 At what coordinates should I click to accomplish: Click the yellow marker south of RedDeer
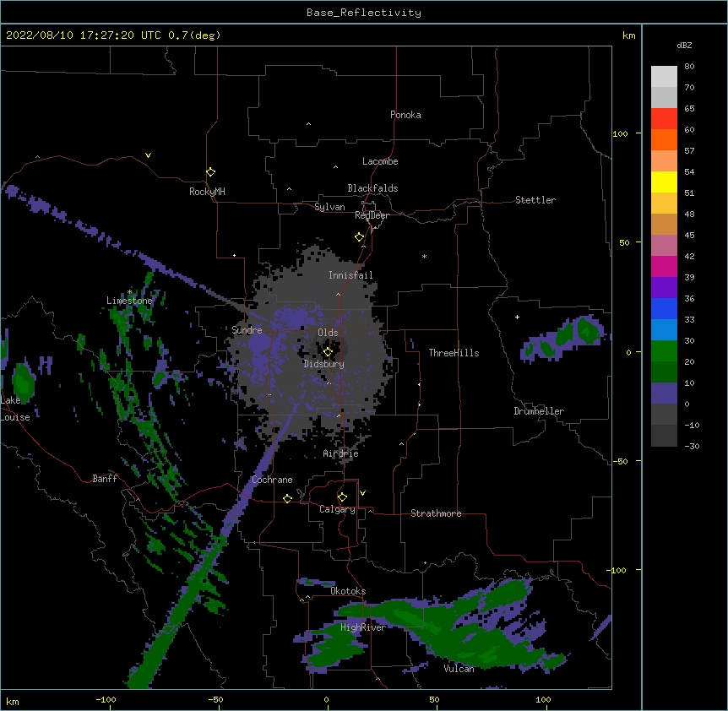(359, 237)
